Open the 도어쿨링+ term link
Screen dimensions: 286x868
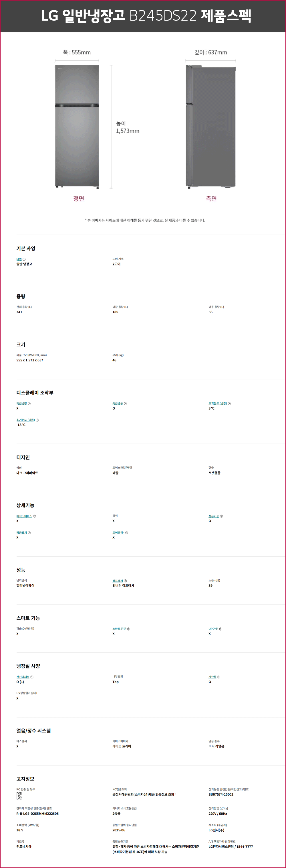tap(118, 533)
